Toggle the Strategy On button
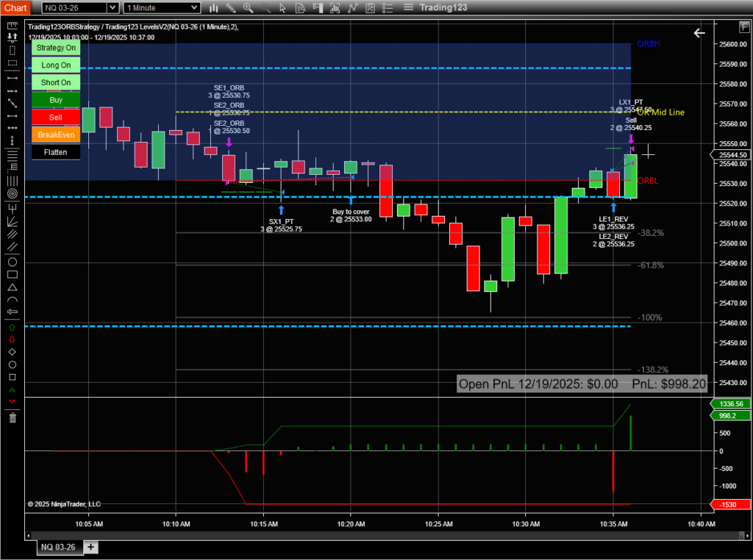Image resolution: width=753 pixels, height=560 pixels. tap(55, 47)
